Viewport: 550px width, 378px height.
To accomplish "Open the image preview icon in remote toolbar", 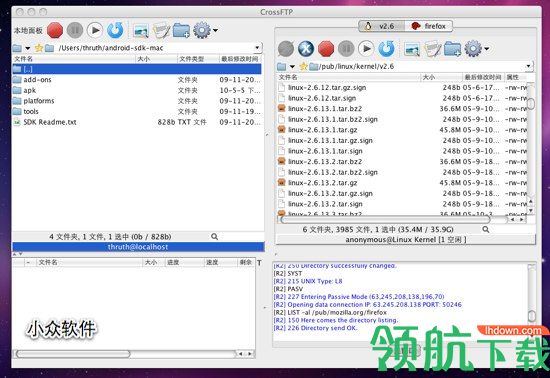I will pyautogui.click(x=412, y=49).
